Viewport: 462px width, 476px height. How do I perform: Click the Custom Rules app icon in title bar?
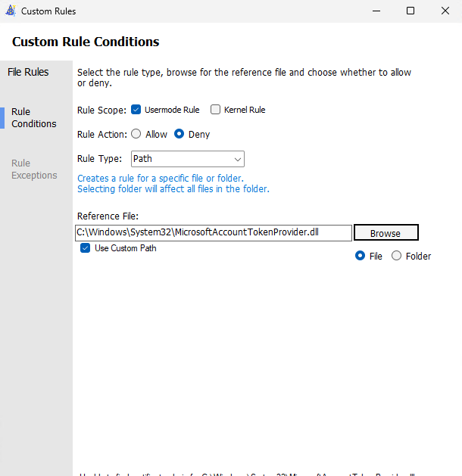pyautogui.click(x=10, y=11)
